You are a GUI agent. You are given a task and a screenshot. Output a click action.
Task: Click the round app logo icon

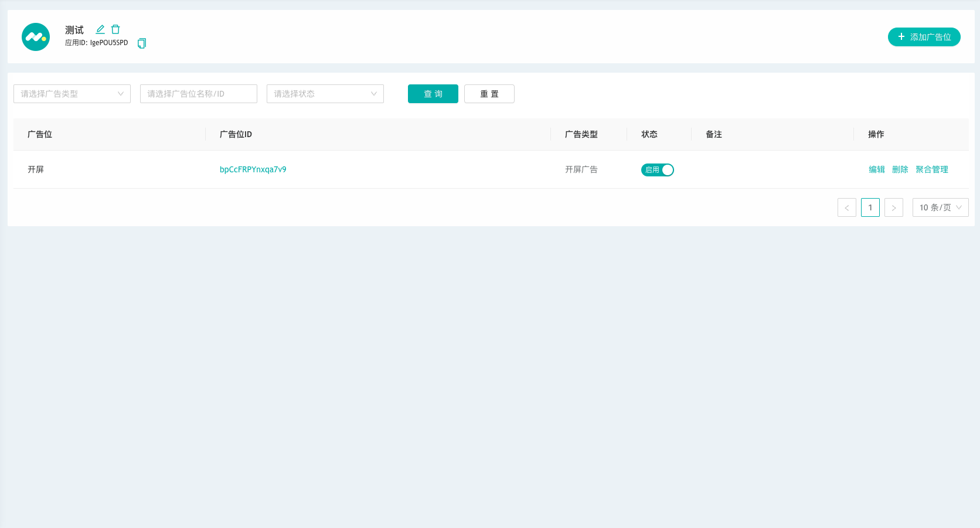[36, 37]
